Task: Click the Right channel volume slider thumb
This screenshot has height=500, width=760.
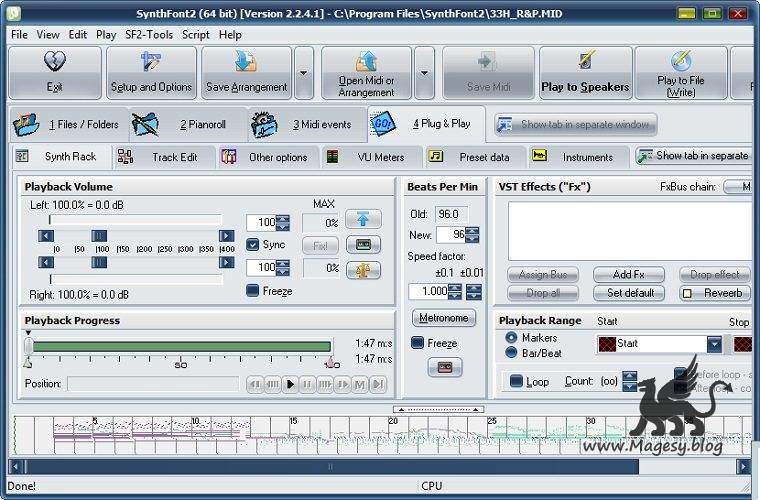Action: click(99, 263)
